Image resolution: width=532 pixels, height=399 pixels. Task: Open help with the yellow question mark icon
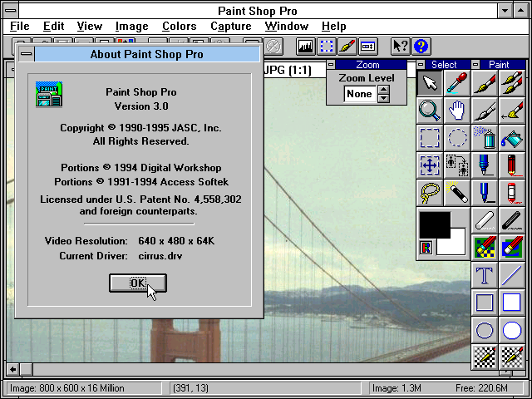[421, 47]
